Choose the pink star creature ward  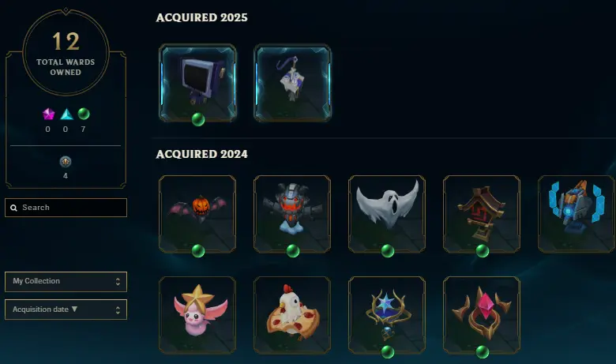[x=197, y=315]
